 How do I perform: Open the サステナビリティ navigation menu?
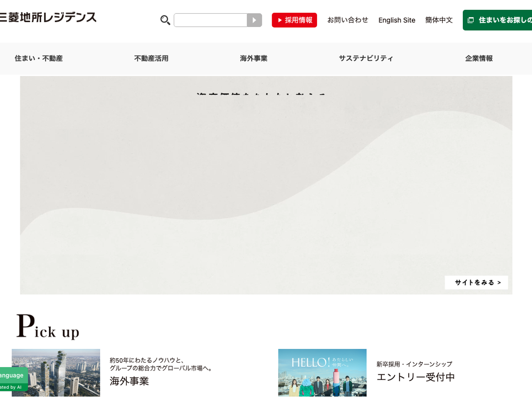(x=366, y=58)
